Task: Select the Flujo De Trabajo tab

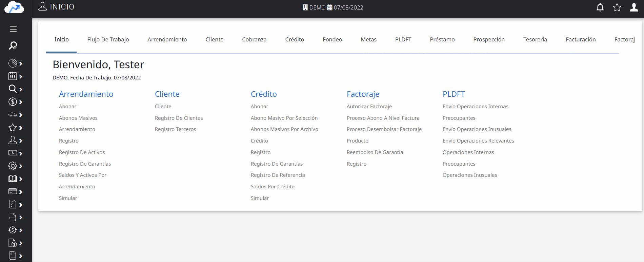Action: pos(108,40)
